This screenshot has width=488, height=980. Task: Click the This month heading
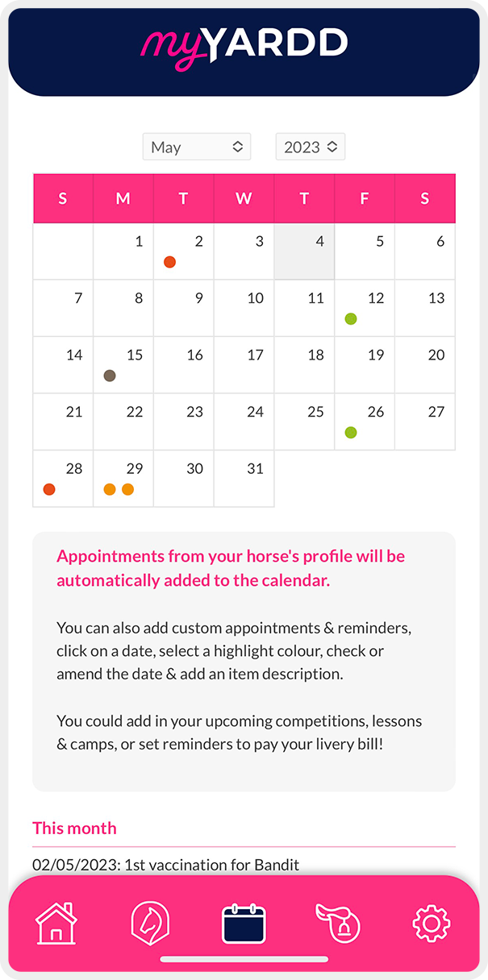[x=74, y=828]
